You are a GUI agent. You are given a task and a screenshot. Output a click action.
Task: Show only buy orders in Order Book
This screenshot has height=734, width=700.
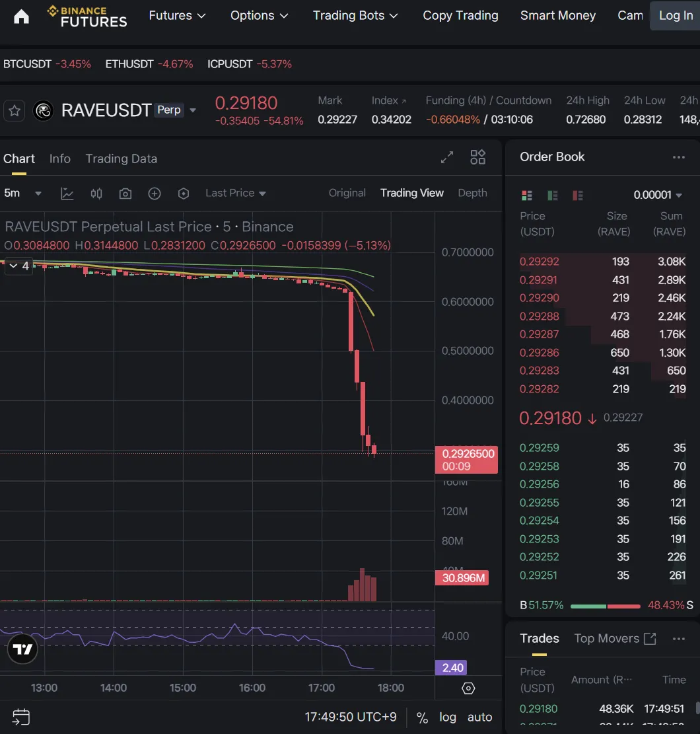[x=553, y=195]
